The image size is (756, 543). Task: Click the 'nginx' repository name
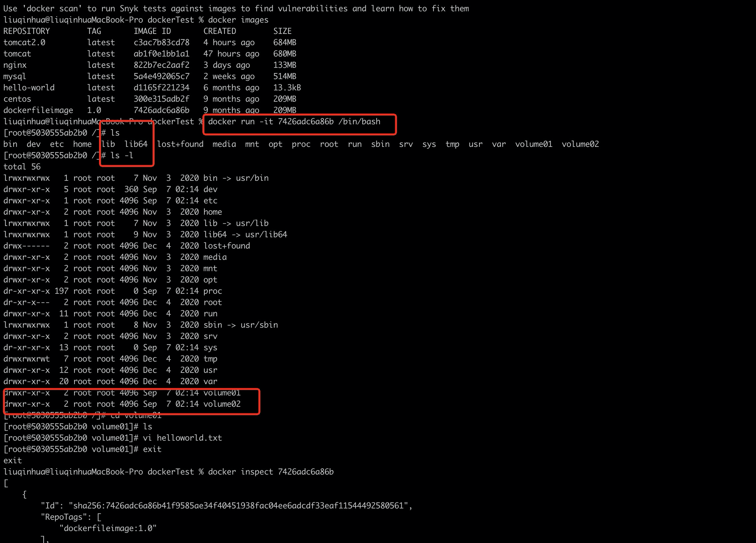coord(15,65)
